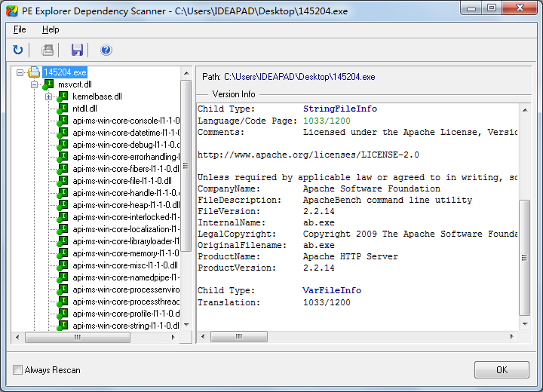Expand the kernelbase.dll tree node
The height and width of the screenshot is (392, 543).
click(48, 96)
